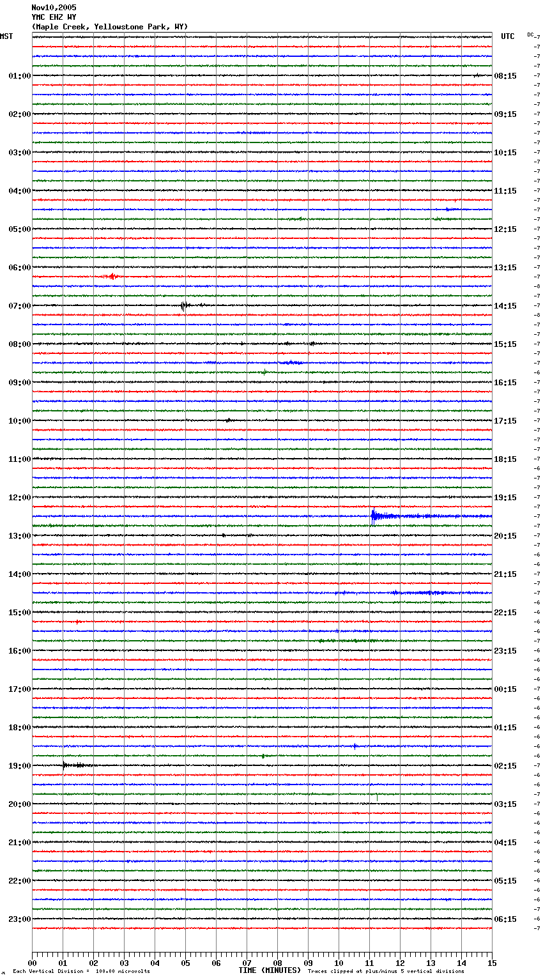The width and height of the screenshot is (543, 980).
Task: Click the 00 minute tick label on bottom axis
Action: click(x=33, y=963)
